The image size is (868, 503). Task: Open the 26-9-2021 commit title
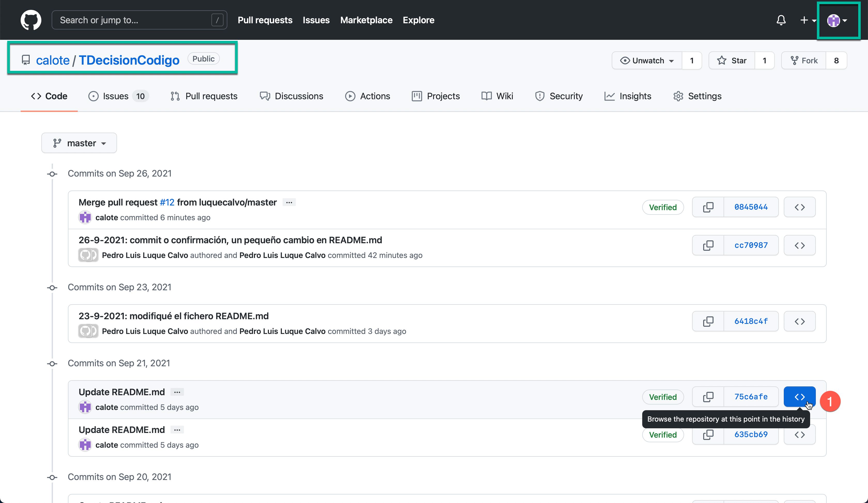tap(230, 240)
